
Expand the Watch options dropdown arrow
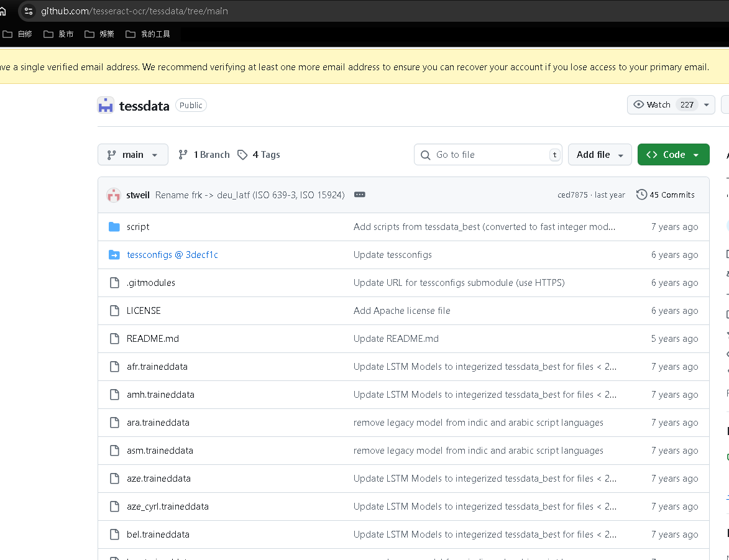[x=707, y=105]
